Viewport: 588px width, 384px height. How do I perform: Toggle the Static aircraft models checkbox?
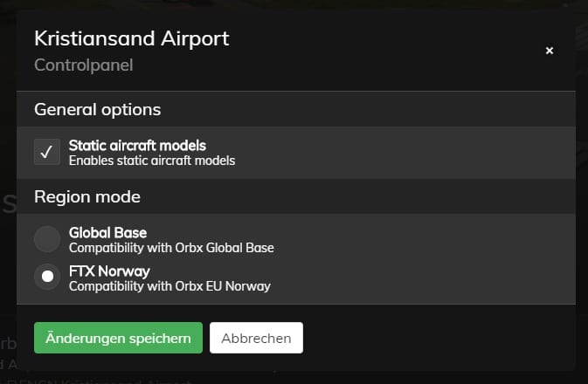47,152
